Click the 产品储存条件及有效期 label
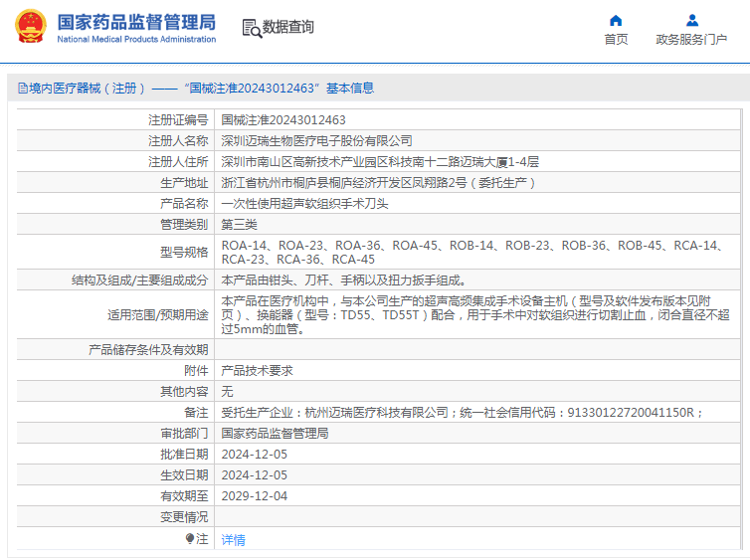The width and height of the screenshot is (750, 560). [148, 349]
